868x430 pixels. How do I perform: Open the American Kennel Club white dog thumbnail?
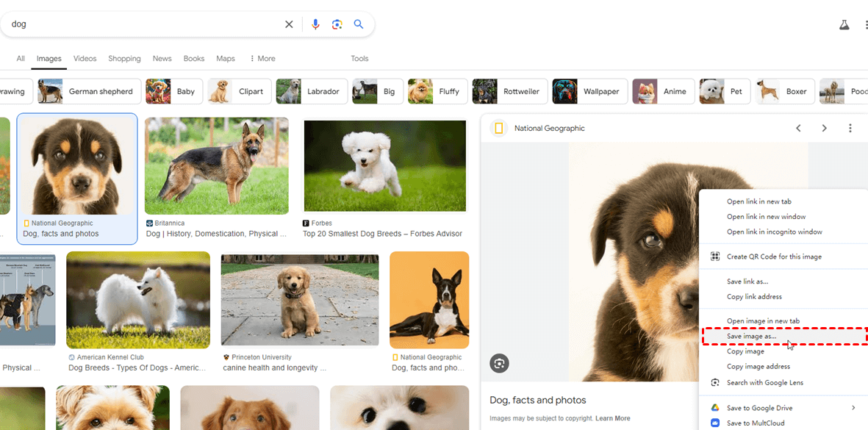click(x=138, y=300)
